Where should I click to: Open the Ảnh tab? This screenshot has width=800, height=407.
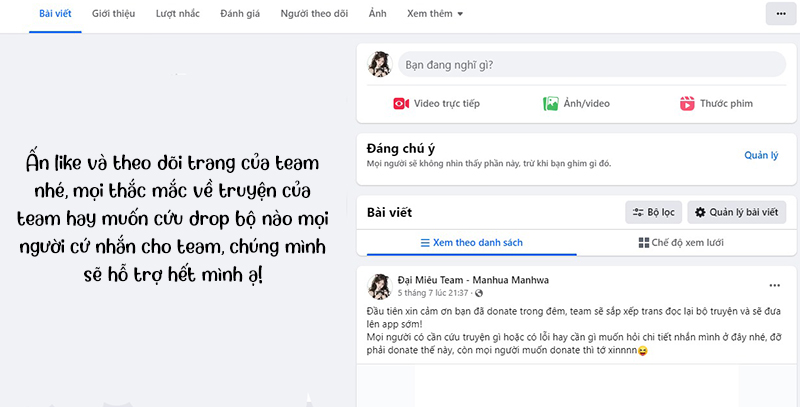pyautogui.click(x=377, y=14)
